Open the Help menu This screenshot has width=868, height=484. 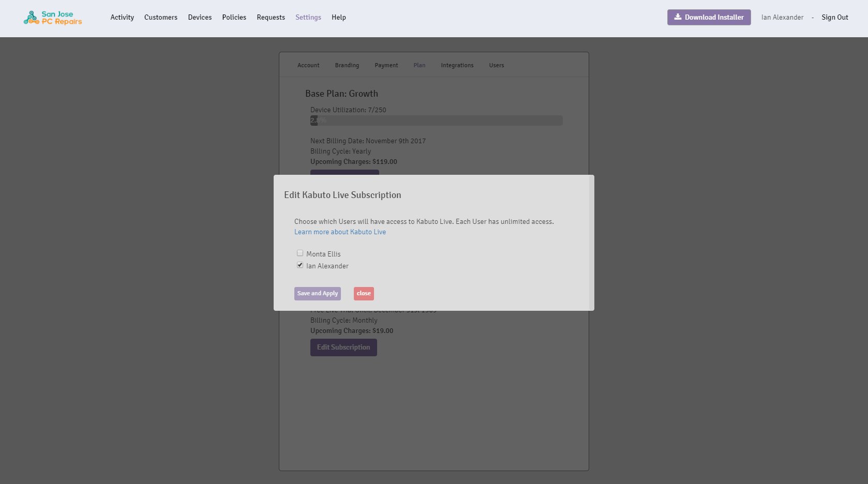pos(339,17)
